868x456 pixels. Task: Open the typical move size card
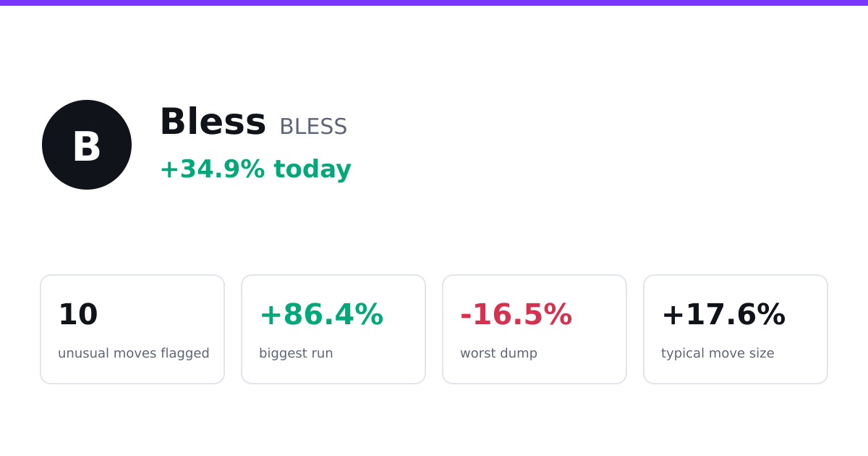(x=736, y=329)
